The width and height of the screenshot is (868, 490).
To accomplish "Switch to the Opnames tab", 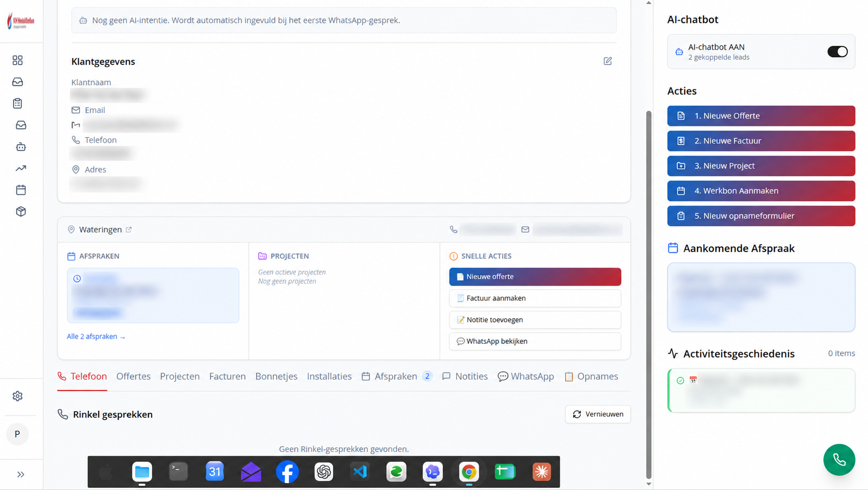I will tap(591, 376).
